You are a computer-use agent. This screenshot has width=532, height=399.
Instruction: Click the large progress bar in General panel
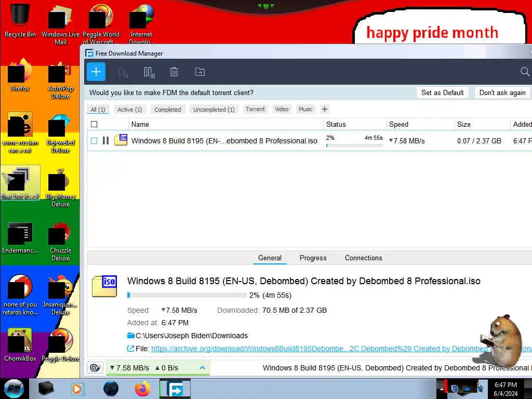(187, 295)
